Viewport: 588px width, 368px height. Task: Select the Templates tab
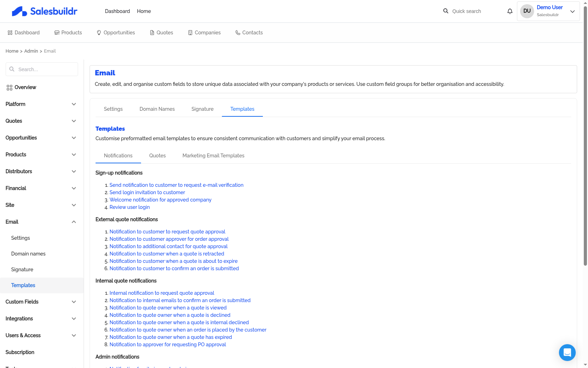(242, 109)
